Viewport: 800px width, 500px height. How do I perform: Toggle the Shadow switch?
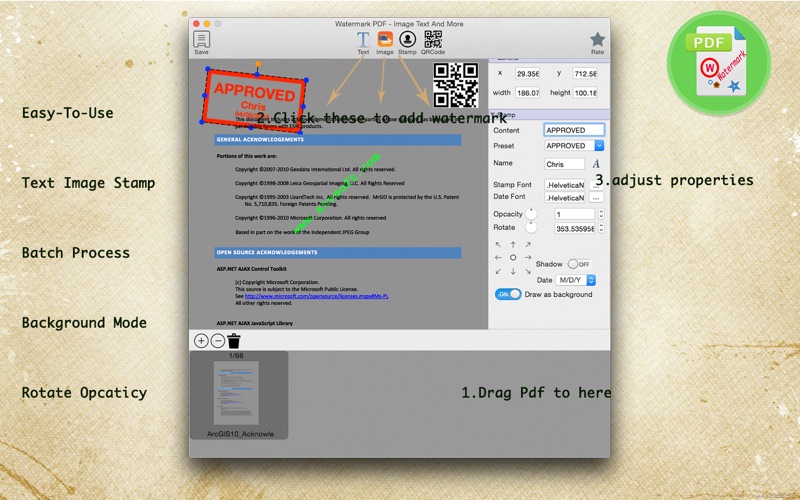pos(579,264)
